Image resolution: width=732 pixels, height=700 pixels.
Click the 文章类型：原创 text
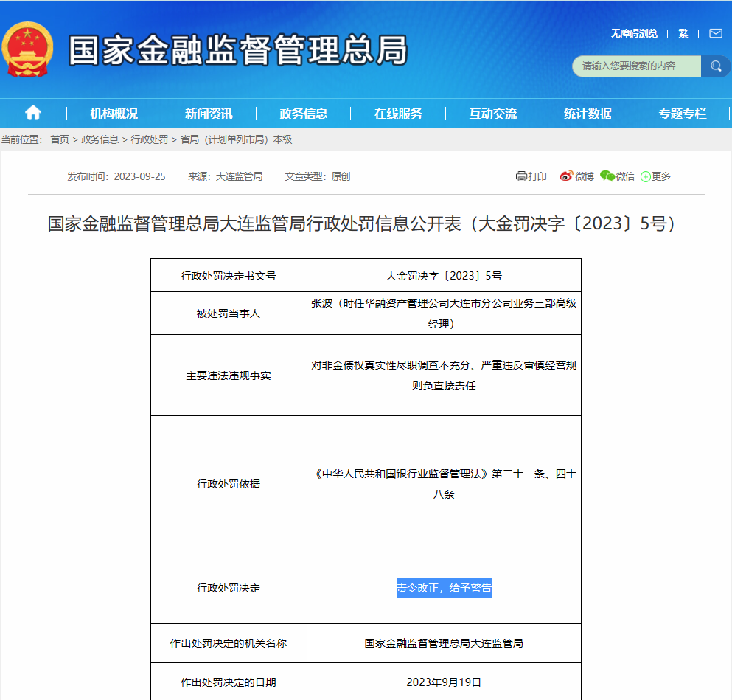[318, 176]
